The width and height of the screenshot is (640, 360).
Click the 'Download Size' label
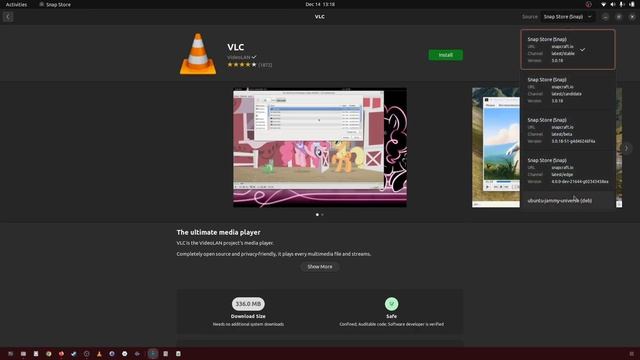click(x=248, y=316)
